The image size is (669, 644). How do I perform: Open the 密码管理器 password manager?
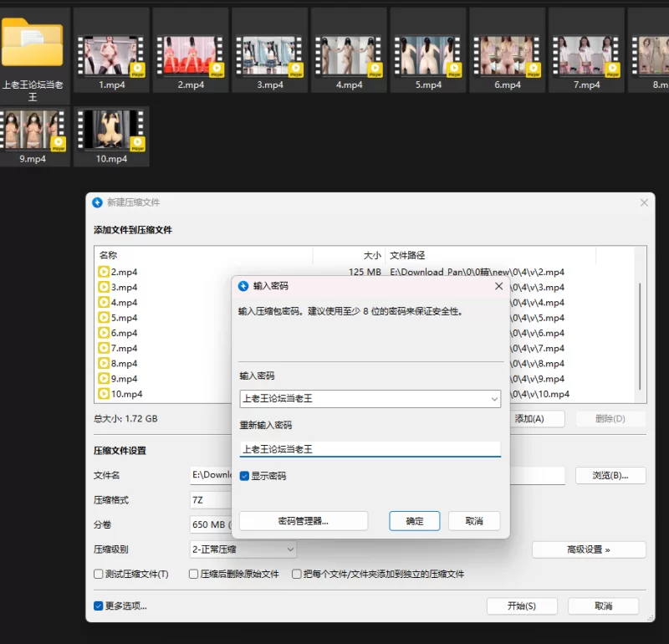pos(304,521)
